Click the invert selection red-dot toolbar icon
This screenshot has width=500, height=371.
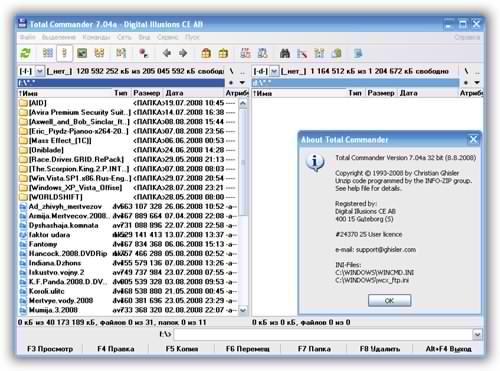[144, 53]
